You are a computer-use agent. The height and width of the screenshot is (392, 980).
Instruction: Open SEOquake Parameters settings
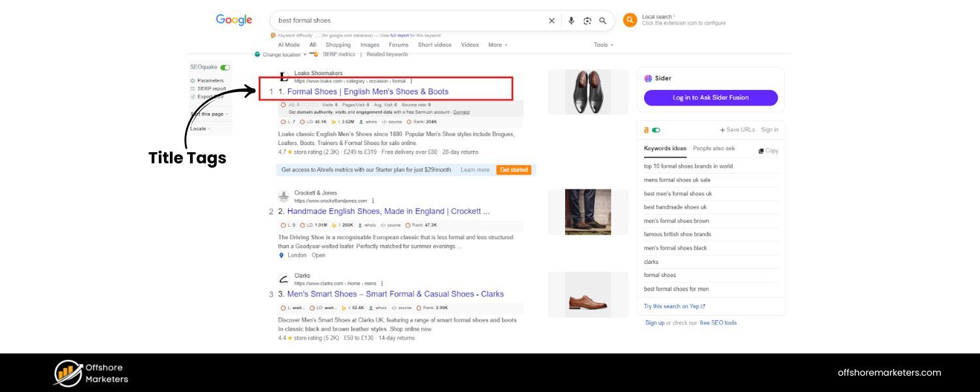[x=209, y=80]
